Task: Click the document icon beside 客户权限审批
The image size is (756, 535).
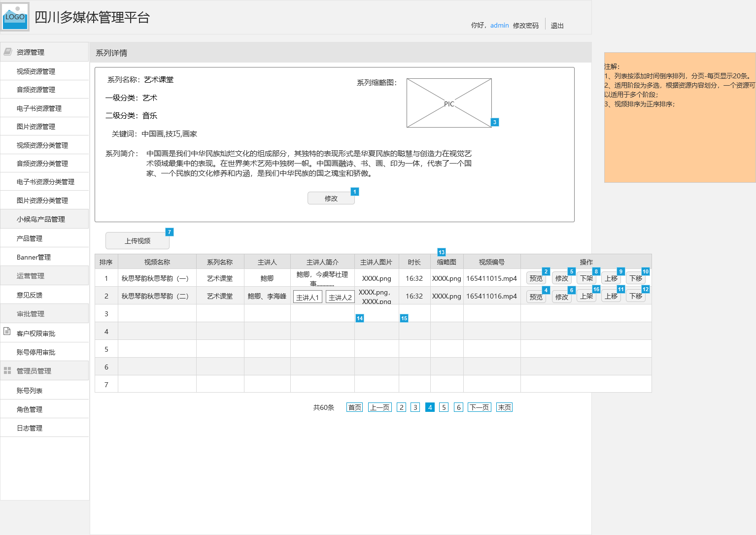Action: point(7,331)
